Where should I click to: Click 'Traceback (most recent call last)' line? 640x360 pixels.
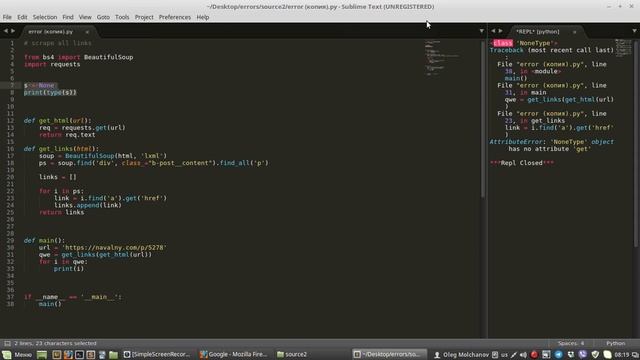pyautogui.click(x=551, y=50)
